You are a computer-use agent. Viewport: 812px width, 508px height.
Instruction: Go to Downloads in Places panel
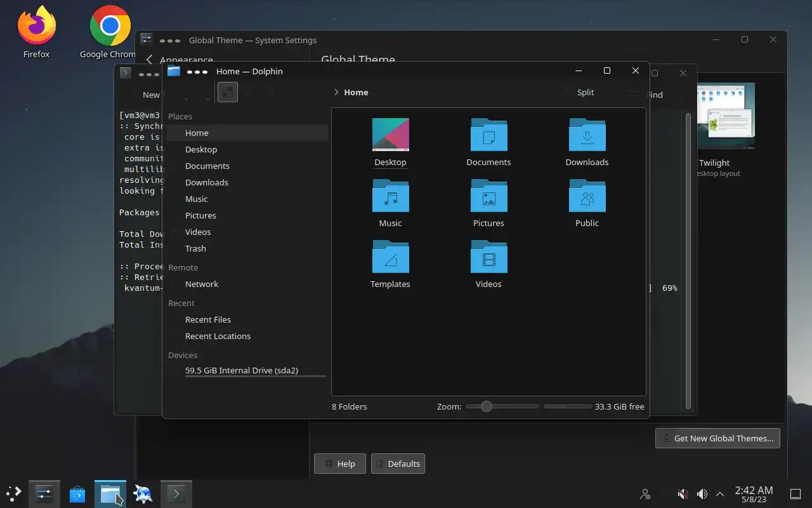pos(247,182)
